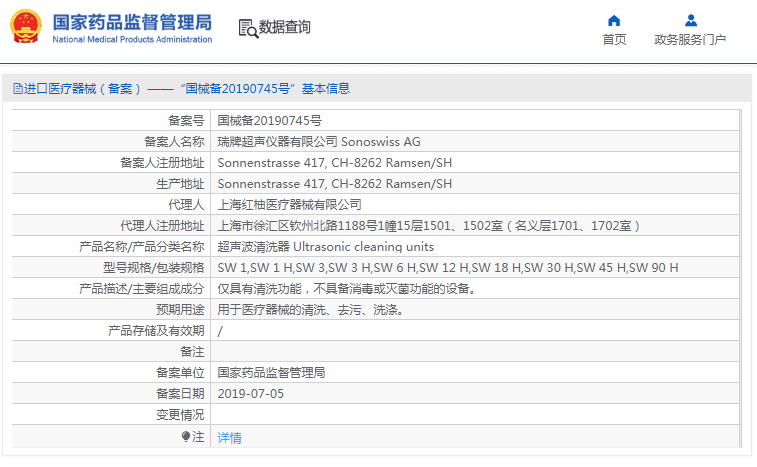
Task: Click the 备案人名称 row label
Action: pyautogui.click(x=174, y=142)
